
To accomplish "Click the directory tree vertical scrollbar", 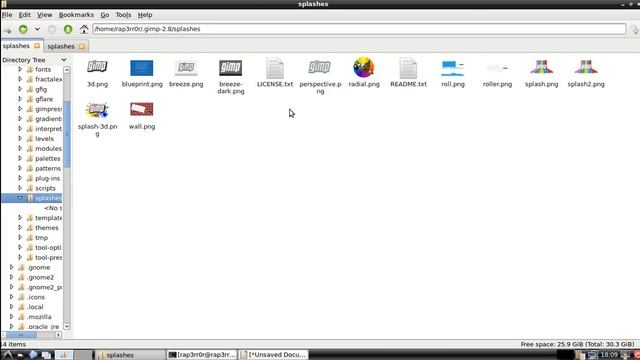I will click(67, 135).
